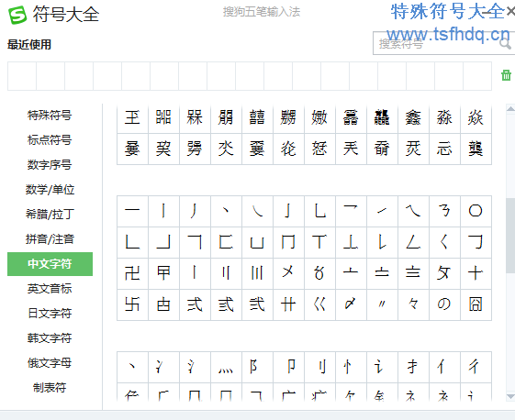The width and height of the screenshot is (515, 420).
Task: Insert the 亻 person radical
Action: (444, 367)
